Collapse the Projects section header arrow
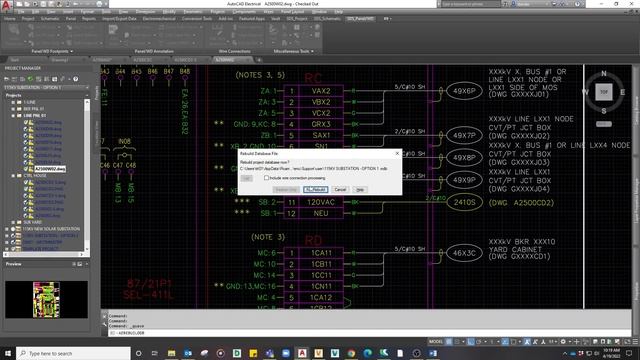Screen dimensions: 640x360 87,95
